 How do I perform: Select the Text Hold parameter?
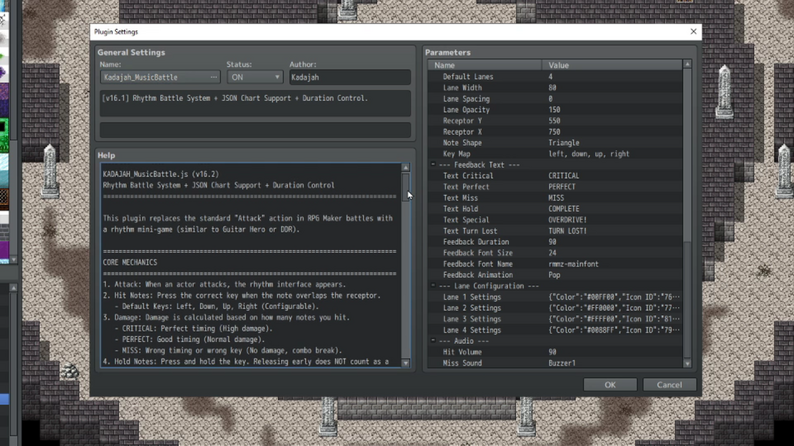[x=555, y=209]
